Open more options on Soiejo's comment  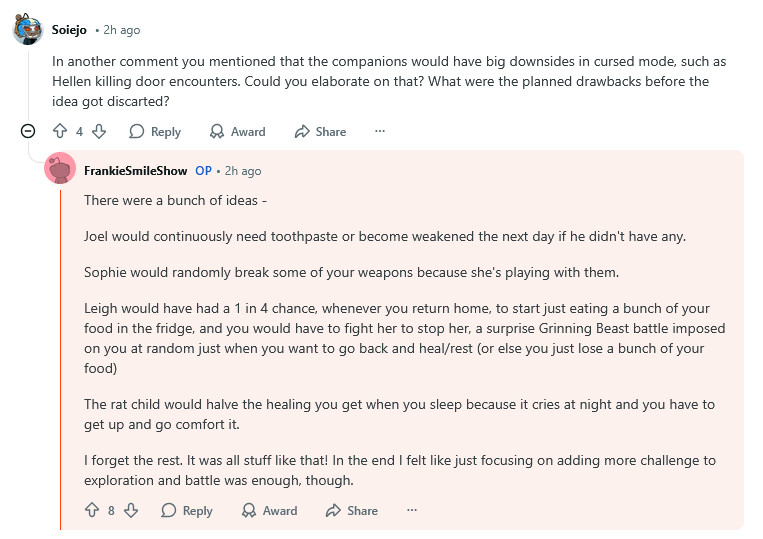coord(380,131)
